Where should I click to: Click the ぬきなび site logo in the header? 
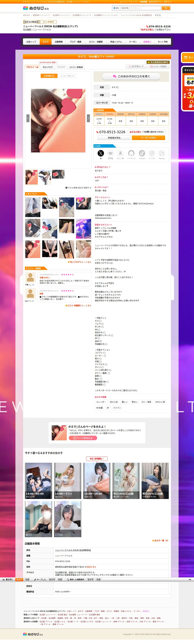36,8
